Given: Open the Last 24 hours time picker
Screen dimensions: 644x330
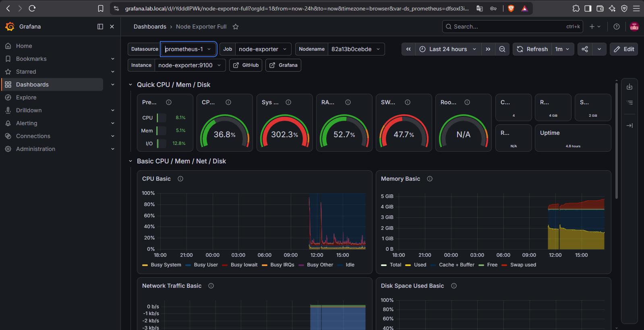Looking at the screenshot, I should pos(448,49).
